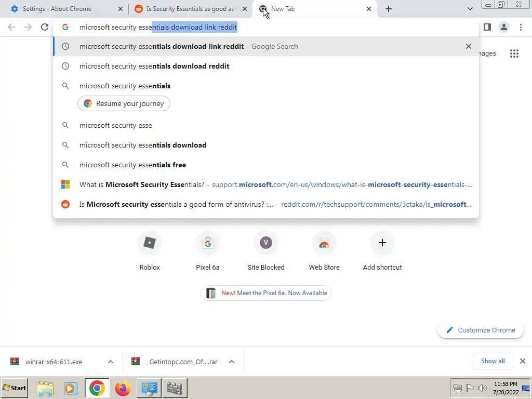532x399 pixels.
Task: Choose suggestion 'microsoft security esse'
Action: point(266,125)
